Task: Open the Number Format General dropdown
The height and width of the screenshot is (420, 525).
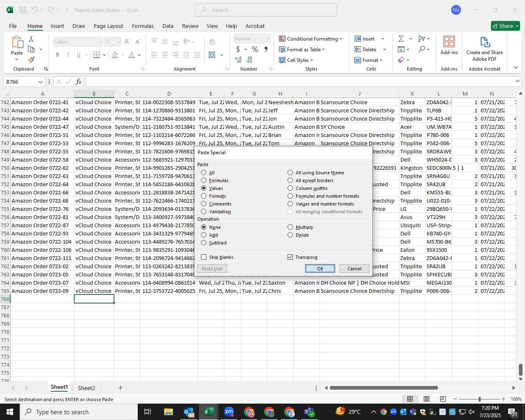Action: (x=268, y=39)
